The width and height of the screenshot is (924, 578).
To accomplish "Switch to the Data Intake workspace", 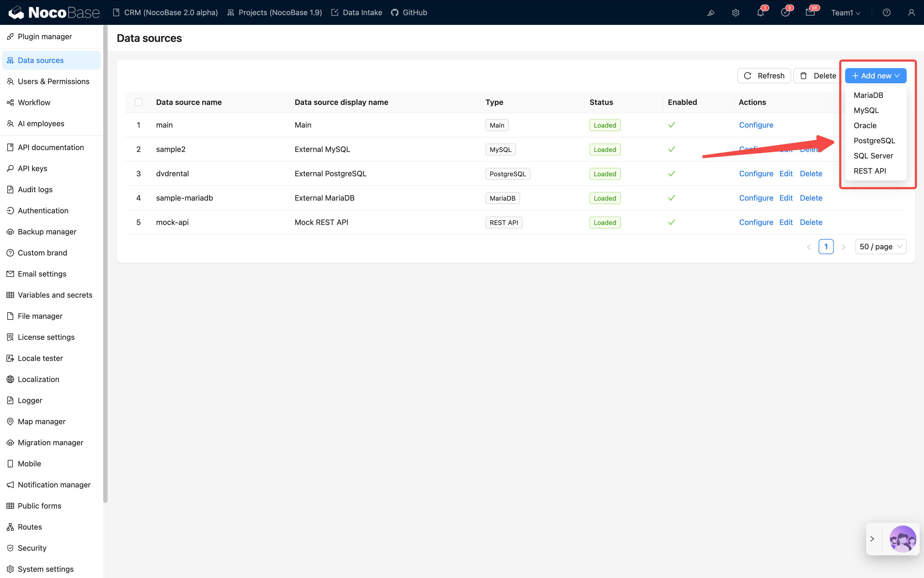I will (x=362, y=12).
